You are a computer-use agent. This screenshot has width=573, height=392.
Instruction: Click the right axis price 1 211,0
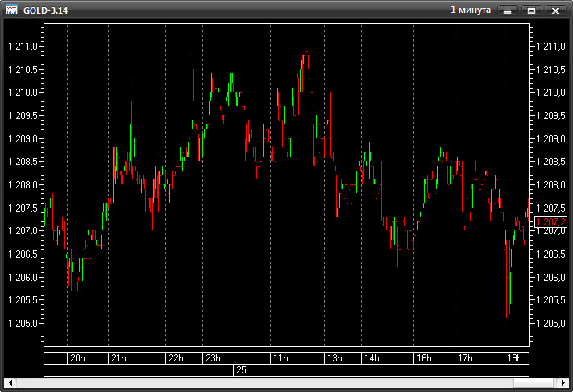[x=550, y=47]
